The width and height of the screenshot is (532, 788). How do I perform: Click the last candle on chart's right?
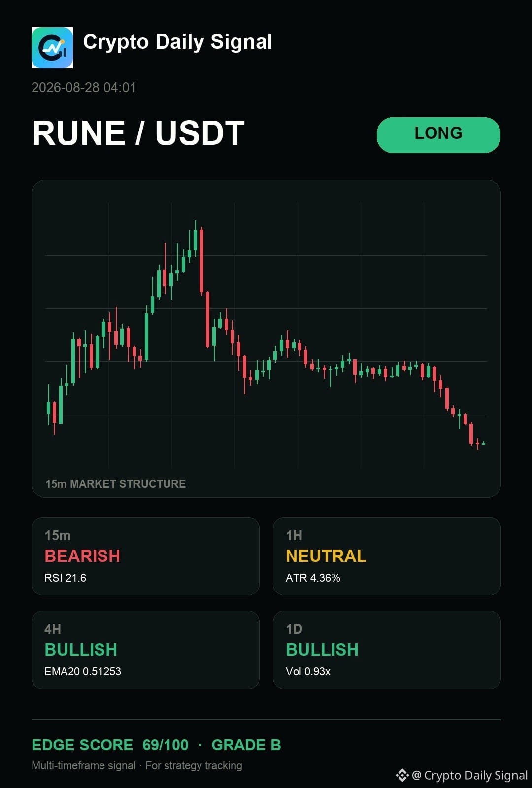coord(484,443)
